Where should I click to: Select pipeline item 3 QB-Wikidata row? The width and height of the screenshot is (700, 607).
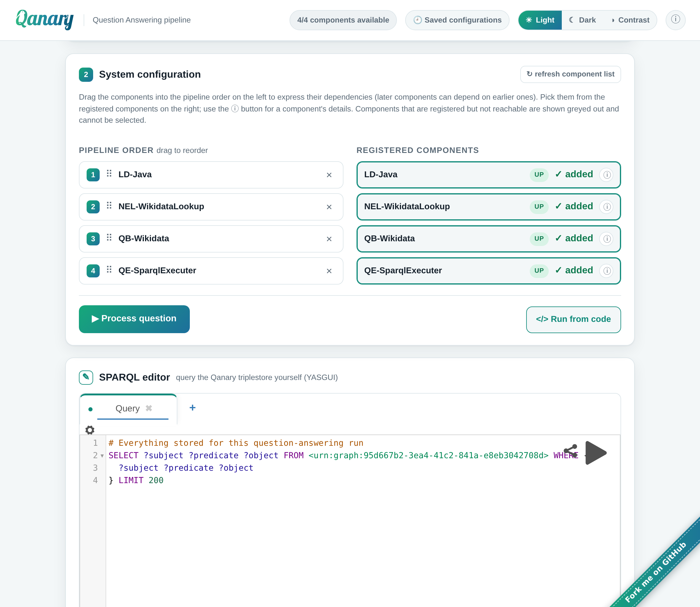pyautogui.click(x=211, y=239)
